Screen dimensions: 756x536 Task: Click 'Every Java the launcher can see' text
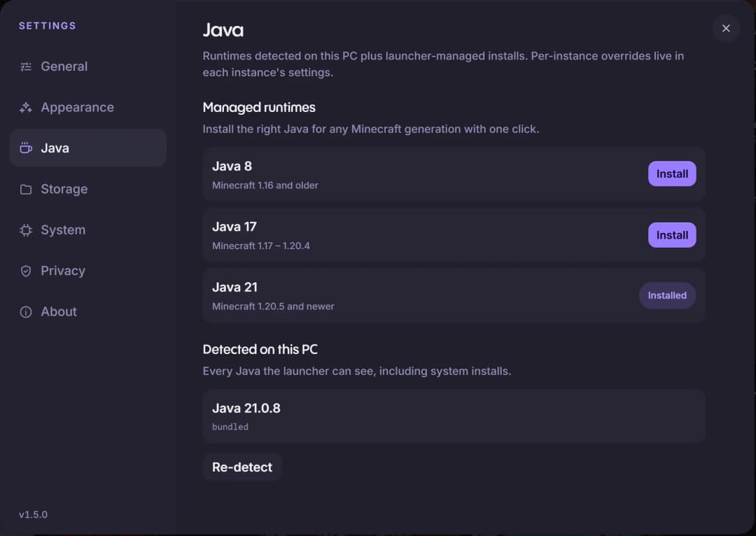coord(357,371)
